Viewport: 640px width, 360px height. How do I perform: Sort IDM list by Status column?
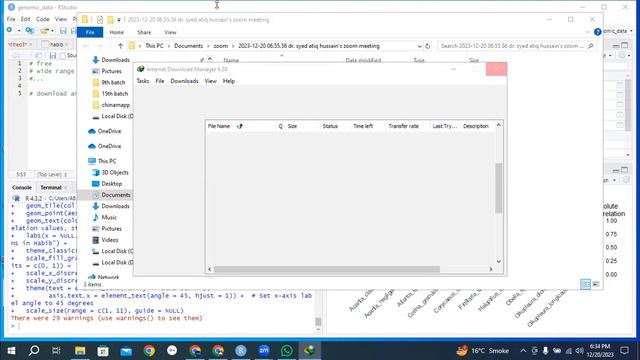(x=330, y=126)
